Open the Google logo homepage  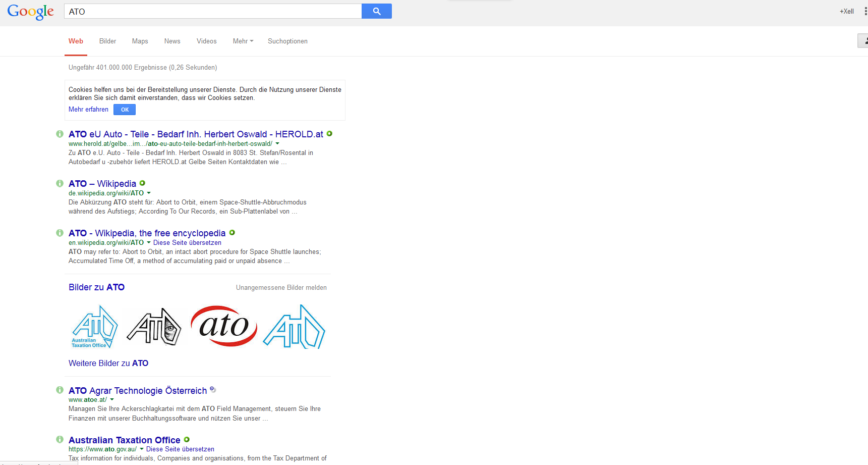coord(30,12)
